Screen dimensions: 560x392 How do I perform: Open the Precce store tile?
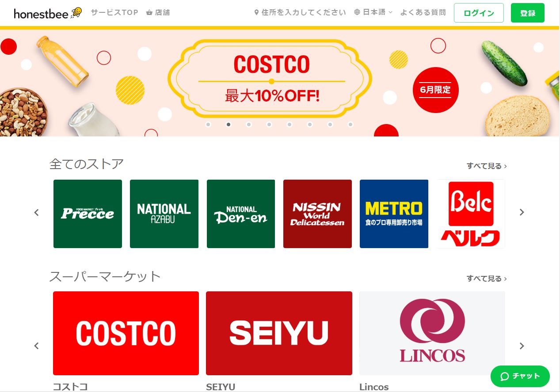(88, 214)
